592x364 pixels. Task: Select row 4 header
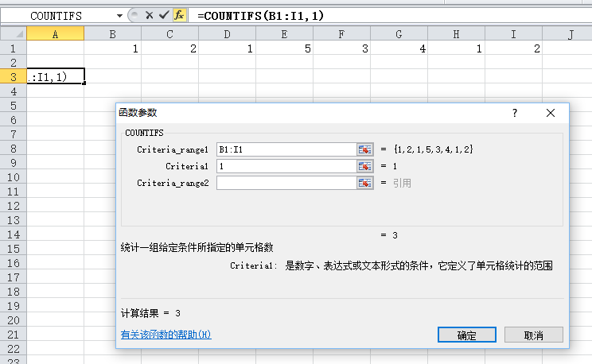[14, 91]
